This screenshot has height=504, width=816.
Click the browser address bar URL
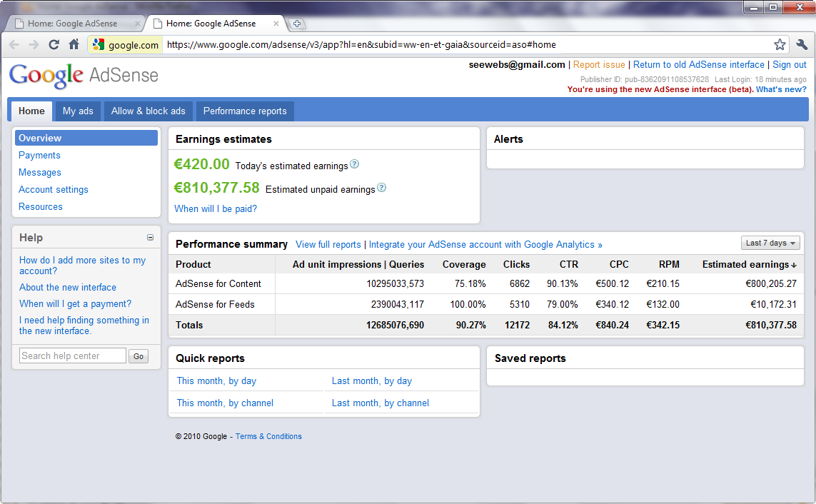(x=361, y=45)
